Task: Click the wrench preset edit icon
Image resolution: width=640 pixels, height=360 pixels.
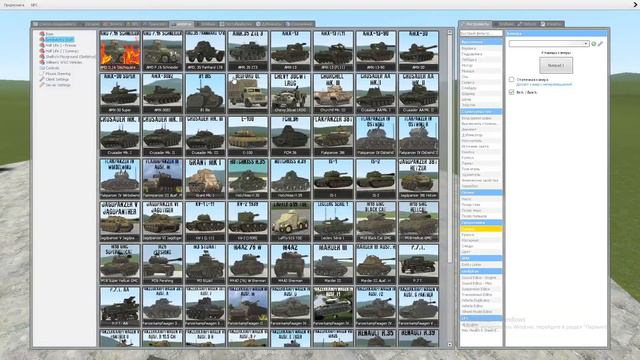Action: point(600,44)
